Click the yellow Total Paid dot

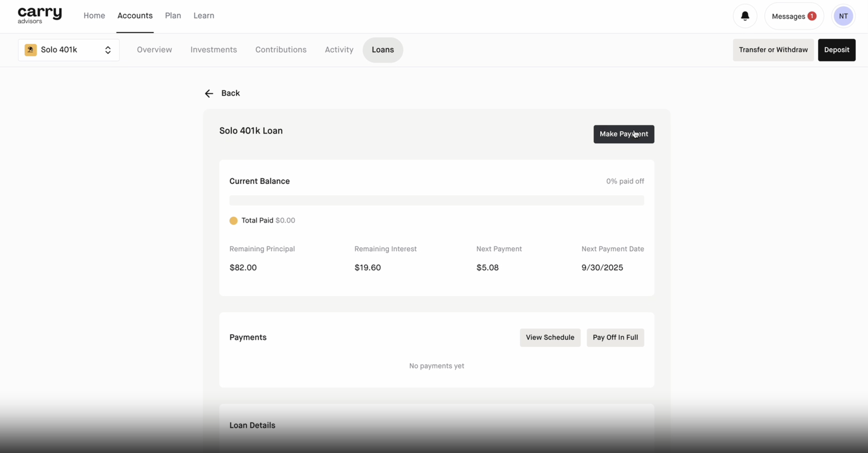[x=233, y=220]
